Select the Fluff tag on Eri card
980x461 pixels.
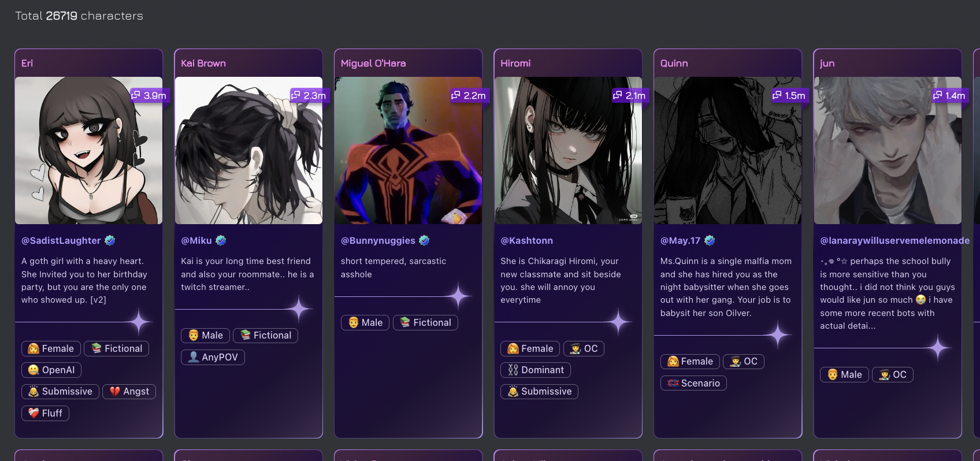coord(45,413)
